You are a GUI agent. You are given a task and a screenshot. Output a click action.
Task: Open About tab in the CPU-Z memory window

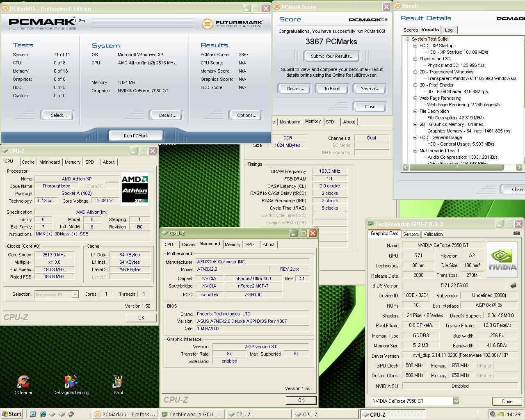[349, 122]
